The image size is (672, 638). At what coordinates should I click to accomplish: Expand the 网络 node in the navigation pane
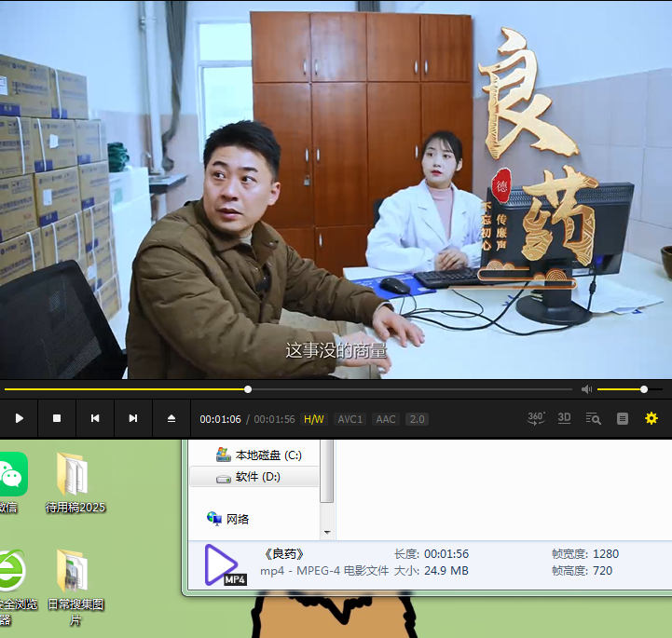(238, 519)
